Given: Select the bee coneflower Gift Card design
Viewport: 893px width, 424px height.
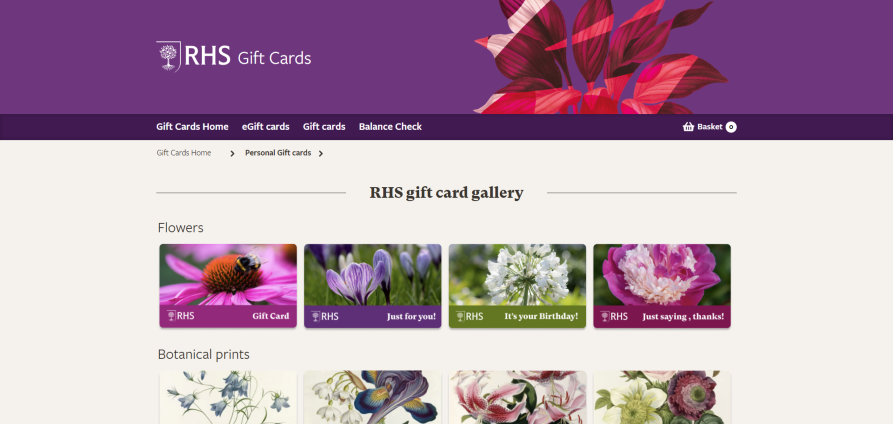Looking at the screenshot, I should pyautogui.click(x=228, y=286).
